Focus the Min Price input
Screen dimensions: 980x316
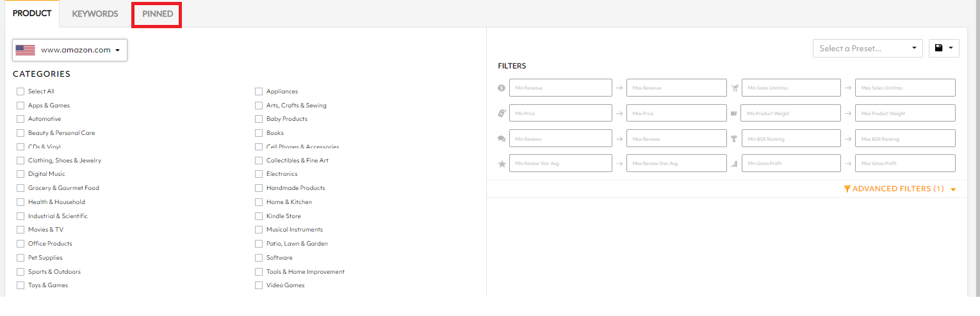(x=560, y=113)
